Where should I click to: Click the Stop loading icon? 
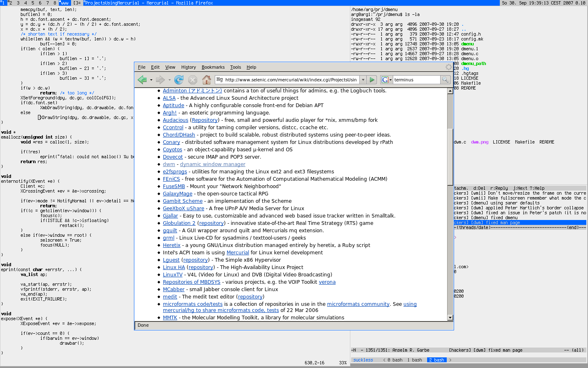coord(193,80)
